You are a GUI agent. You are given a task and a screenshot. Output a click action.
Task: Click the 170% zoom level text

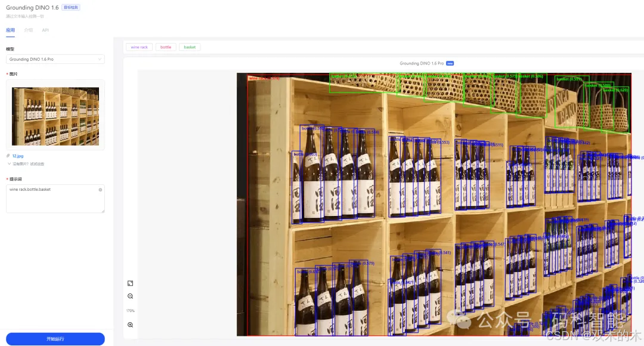coord(130,311)
